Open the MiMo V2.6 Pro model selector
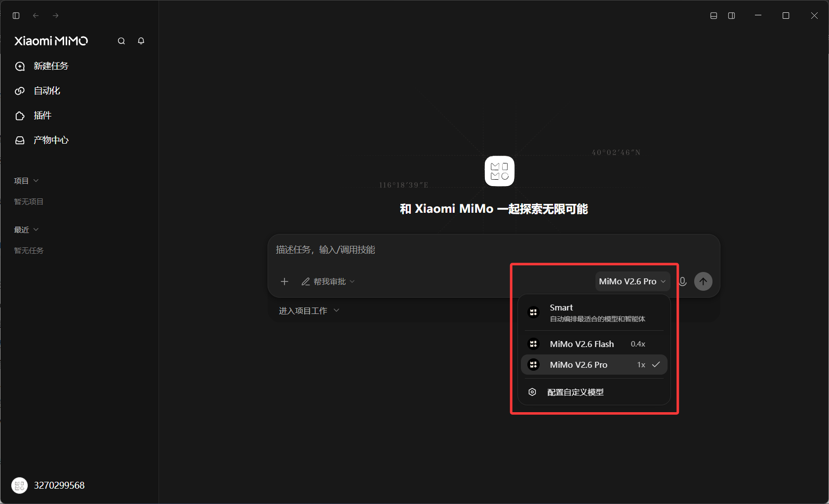Screen dimensions: 829x504 tap(632, 281)
